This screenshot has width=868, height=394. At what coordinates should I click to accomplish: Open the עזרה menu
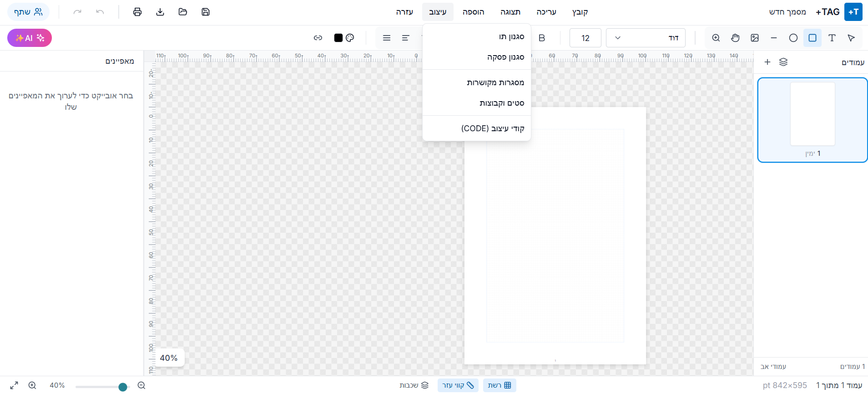click(404, 12)
